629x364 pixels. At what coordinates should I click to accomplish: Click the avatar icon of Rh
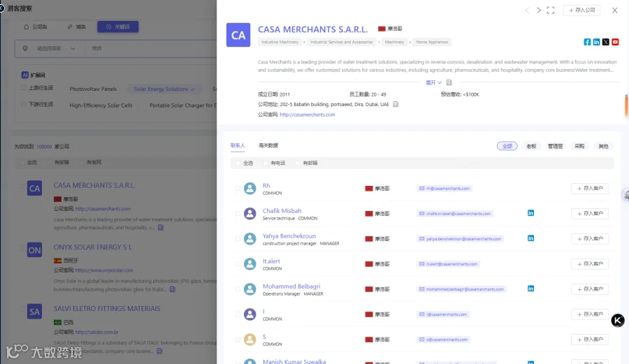(x=250, y=189)
